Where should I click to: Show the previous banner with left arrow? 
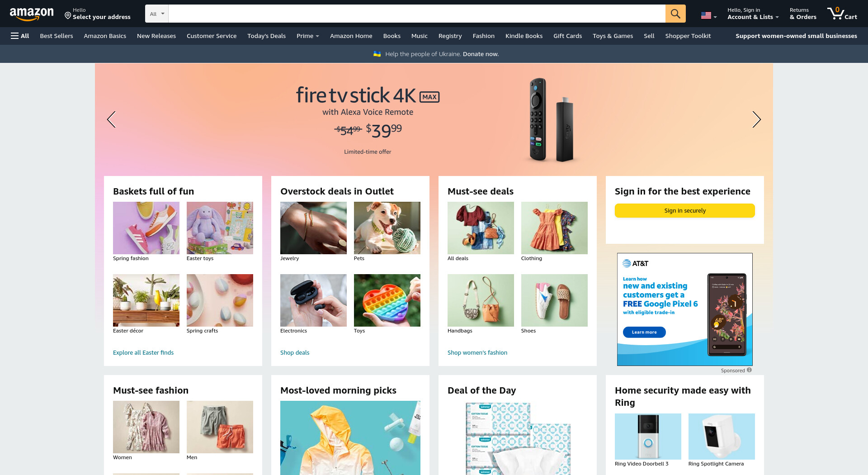pos(111,119)
